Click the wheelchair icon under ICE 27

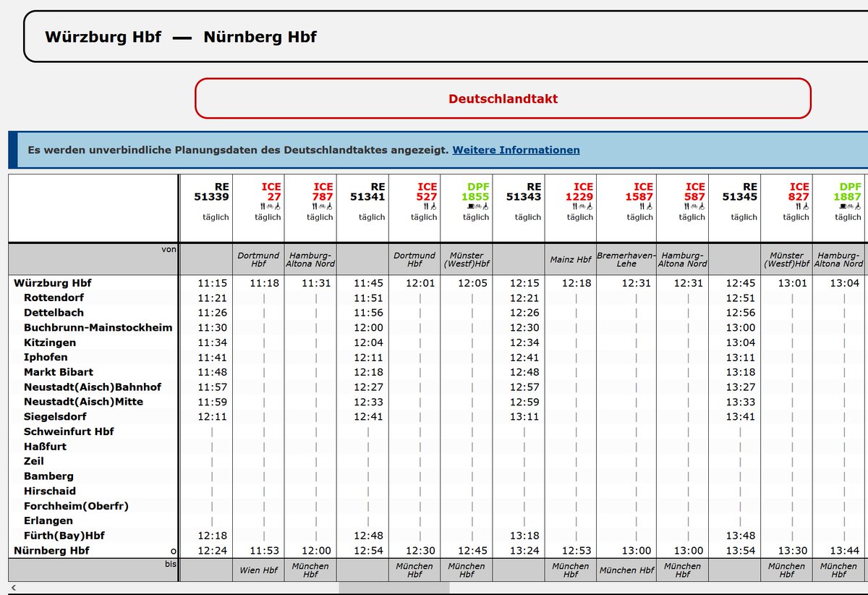pyautogui.click(x=278, y=206)
